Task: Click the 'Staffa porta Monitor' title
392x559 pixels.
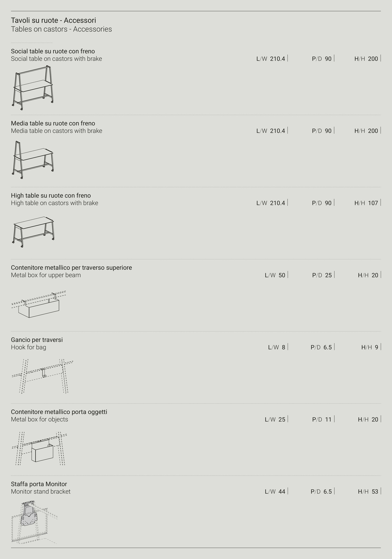Action: coord(39,484)
